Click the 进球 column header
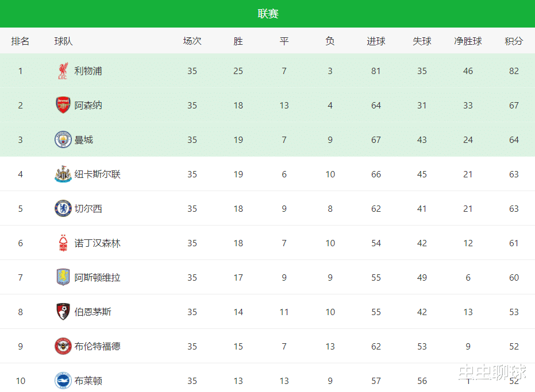Screen dimensions: 535x392 (x=376, y=41)
